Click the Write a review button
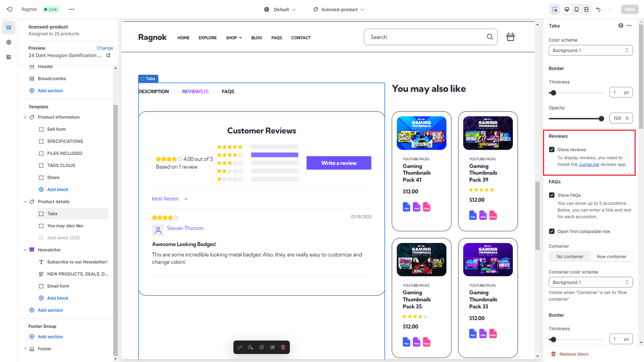The height and width of the screenshot is (362, 644). point(339,163)
